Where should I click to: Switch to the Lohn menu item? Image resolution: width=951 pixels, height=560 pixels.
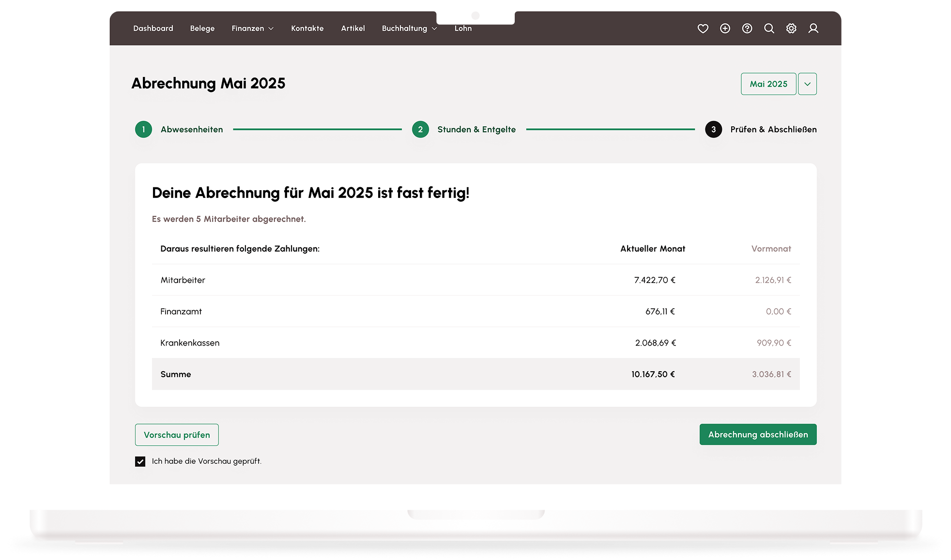coord(463,29)
